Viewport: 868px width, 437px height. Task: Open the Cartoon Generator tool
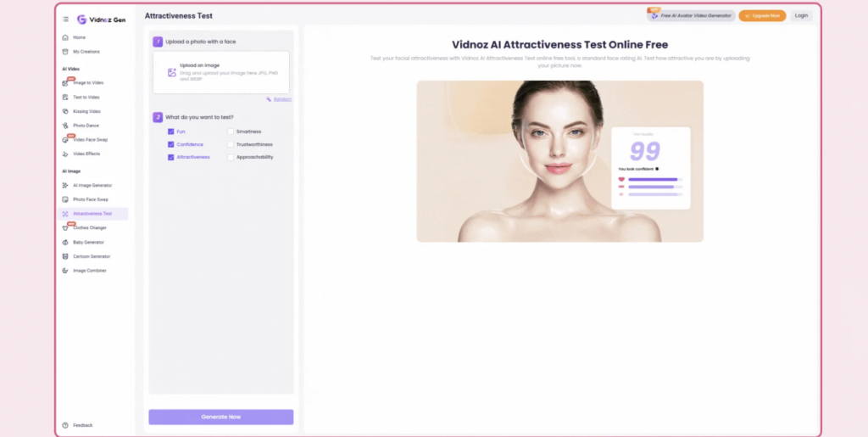click(91, 256)
